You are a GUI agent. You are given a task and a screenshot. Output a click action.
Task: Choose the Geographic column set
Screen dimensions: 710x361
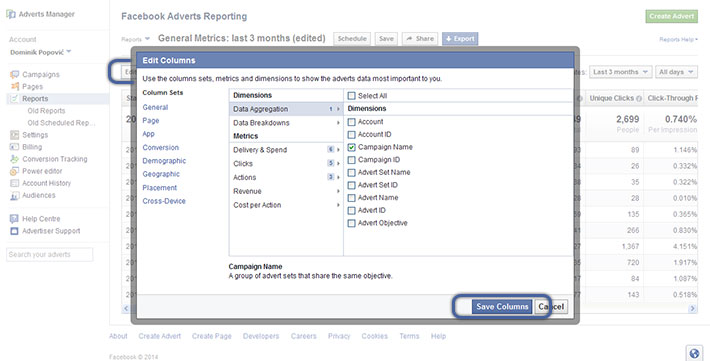(x=161, y=174)
